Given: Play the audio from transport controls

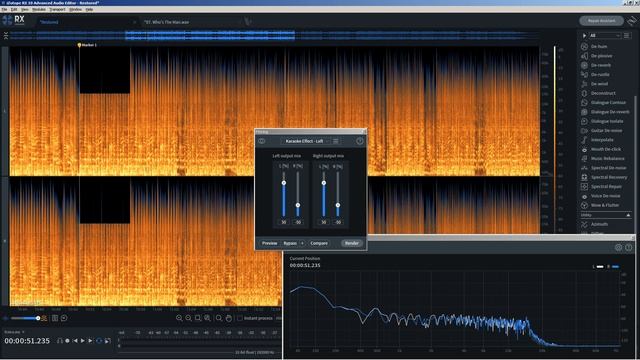Looking at the screenshot, I should (x=83, y=340).
